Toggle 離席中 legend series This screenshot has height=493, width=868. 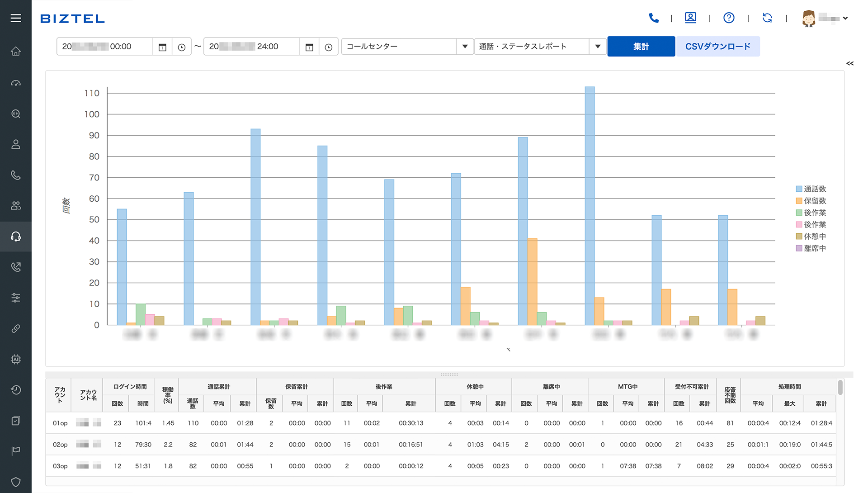811,248
